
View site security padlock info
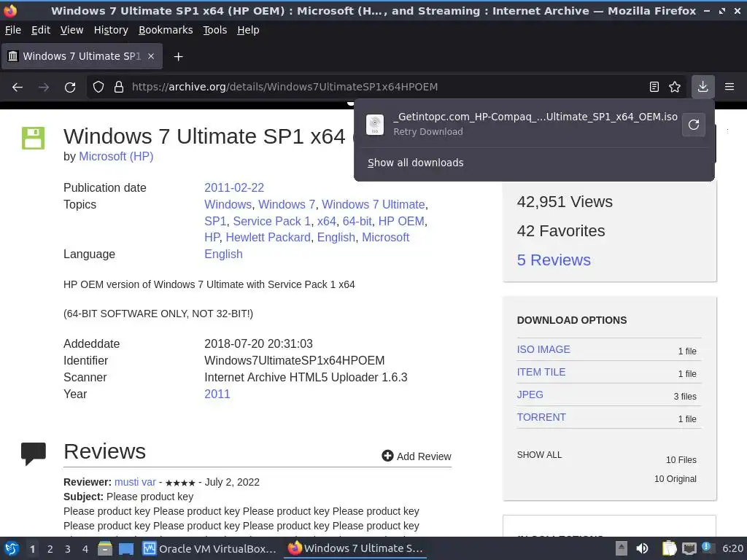click(119, 87)
